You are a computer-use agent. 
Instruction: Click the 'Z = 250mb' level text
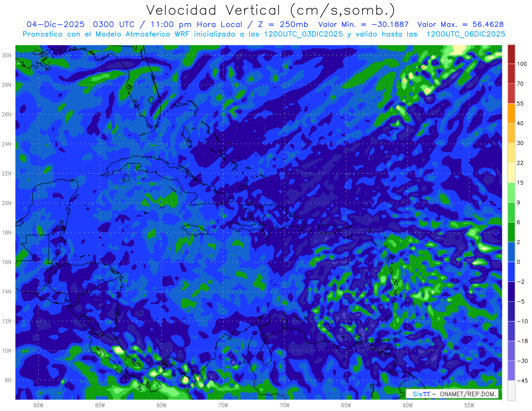pyautogui.click(x=282, y=24)
